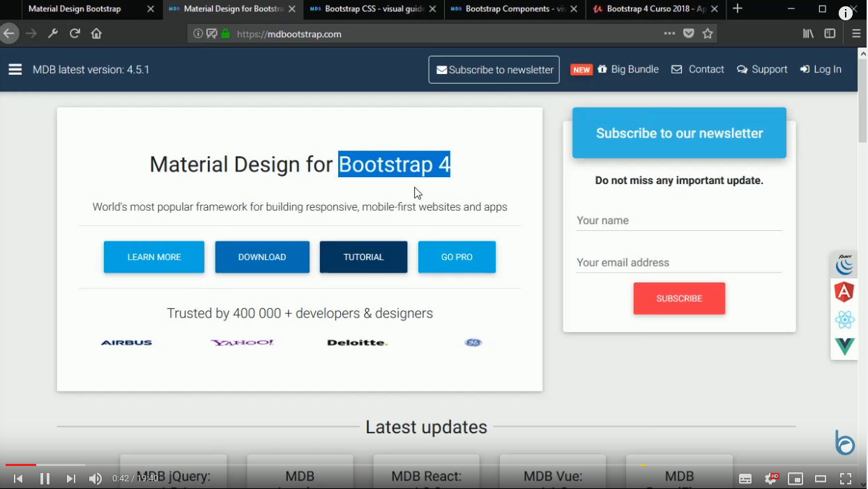The height and width of the screenshot is (489, 868).
Task: Click the Log In link
Action: point(821,69)
